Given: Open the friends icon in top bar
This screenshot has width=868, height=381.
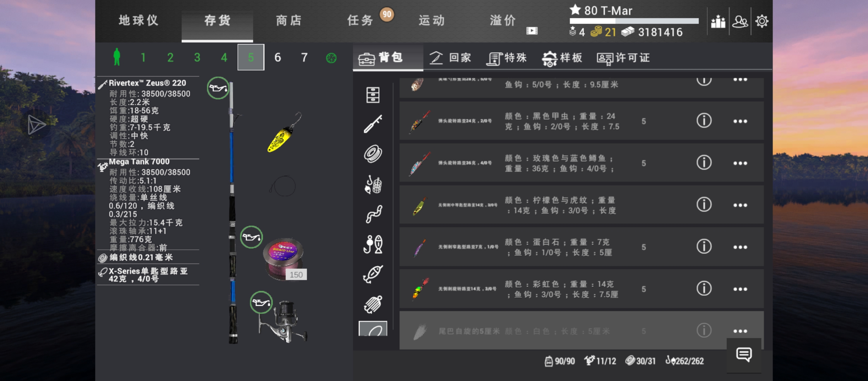Looking at the screenshot, I should [740, 22].
